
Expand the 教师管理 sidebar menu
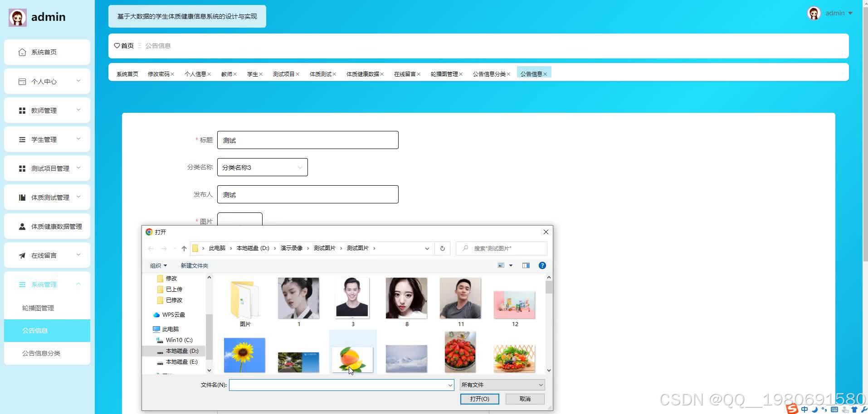pos(78,110)
